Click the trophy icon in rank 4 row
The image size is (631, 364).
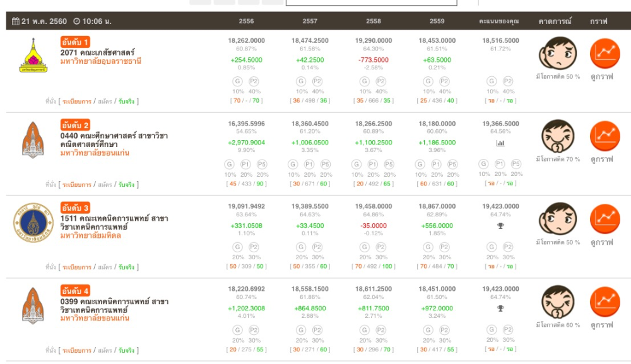[500, 308]
